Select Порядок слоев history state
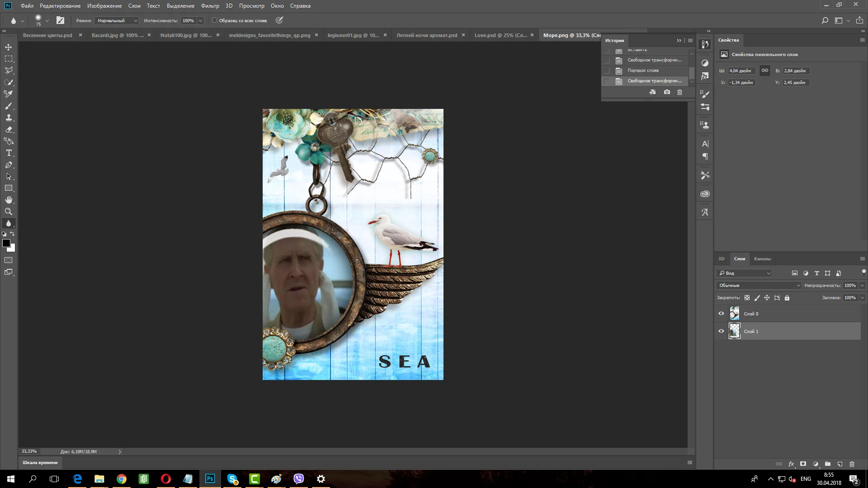The image size is (868, 488). coord(643,70)
